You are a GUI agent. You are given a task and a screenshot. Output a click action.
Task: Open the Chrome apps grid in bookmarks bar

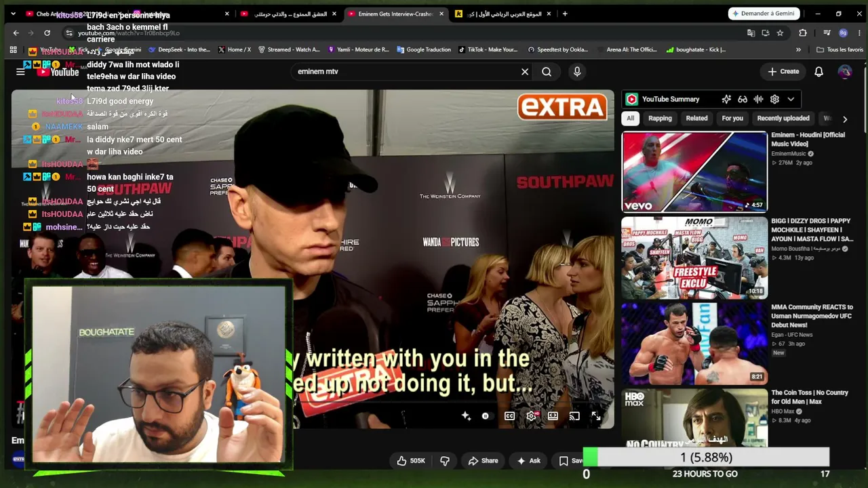[13, 49]
